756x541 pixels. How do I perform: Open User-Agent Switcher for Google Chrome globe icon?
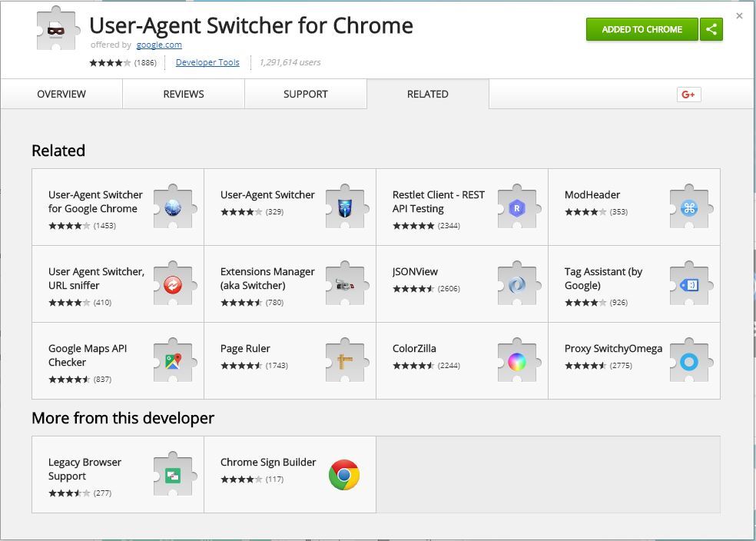(x=174, y=207)
